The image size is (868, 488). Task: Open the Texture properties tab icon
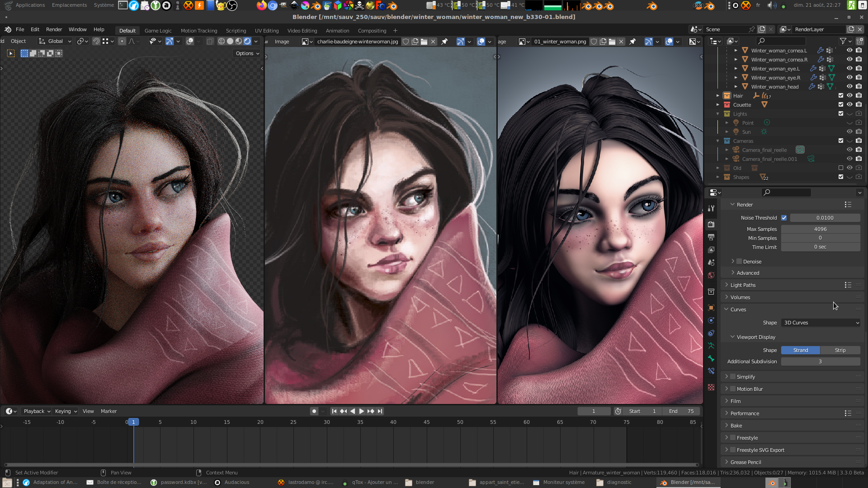(x=711, y=387)
